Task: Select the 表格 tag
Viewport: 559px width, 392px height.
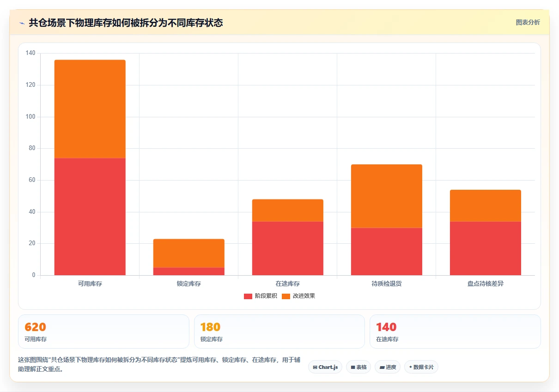Action: (x=358, y=367)
